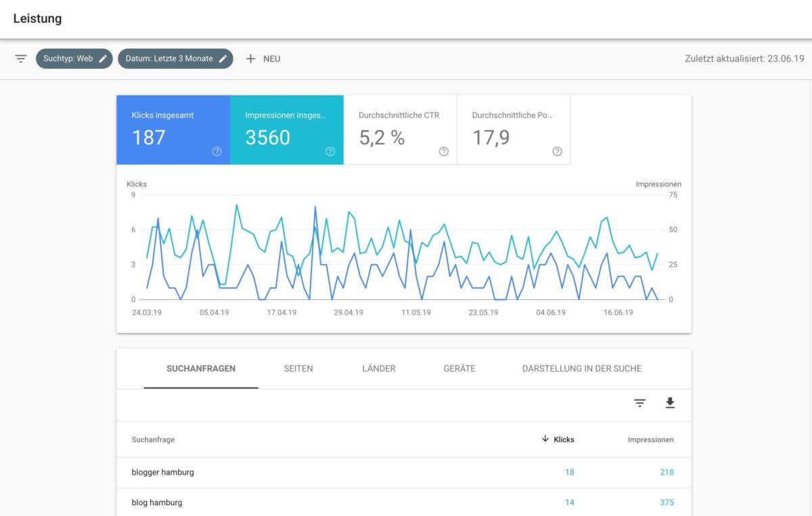Enable the Durchschnittliche CTR metric card
812x516 pixels.
pos(400,130)
